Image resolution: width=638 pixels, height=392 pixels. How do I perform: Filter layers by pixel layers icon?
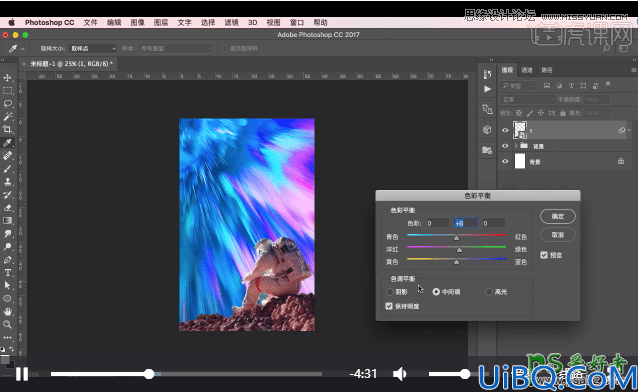tap(547, 86)
